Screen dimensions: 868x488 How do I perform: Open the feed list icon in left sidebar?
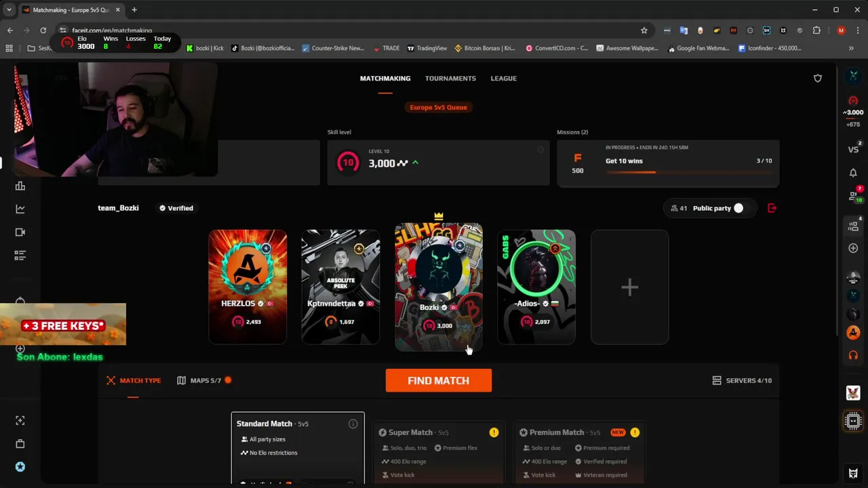[20, 256]
